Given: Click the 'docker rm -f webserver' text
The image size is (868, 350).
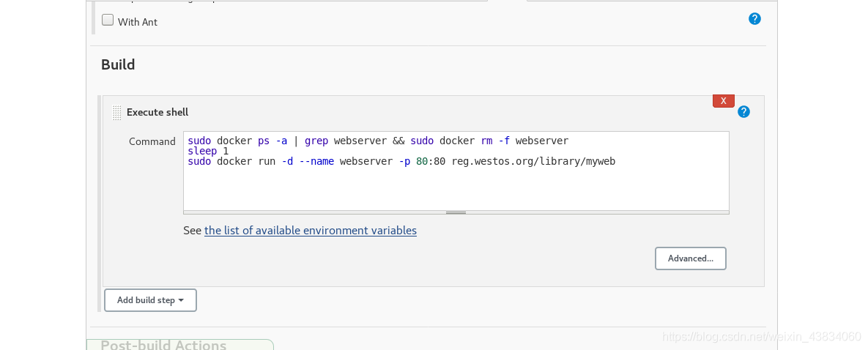Looking at the screenshot, I should [x=504, y=141].
